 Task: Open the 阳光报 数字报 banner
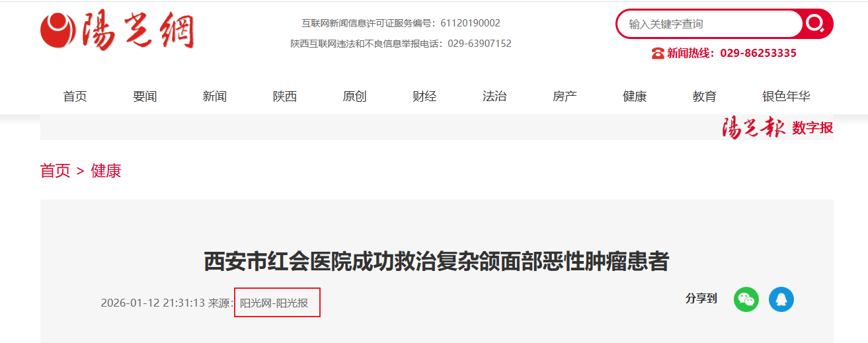coord(777,128)
